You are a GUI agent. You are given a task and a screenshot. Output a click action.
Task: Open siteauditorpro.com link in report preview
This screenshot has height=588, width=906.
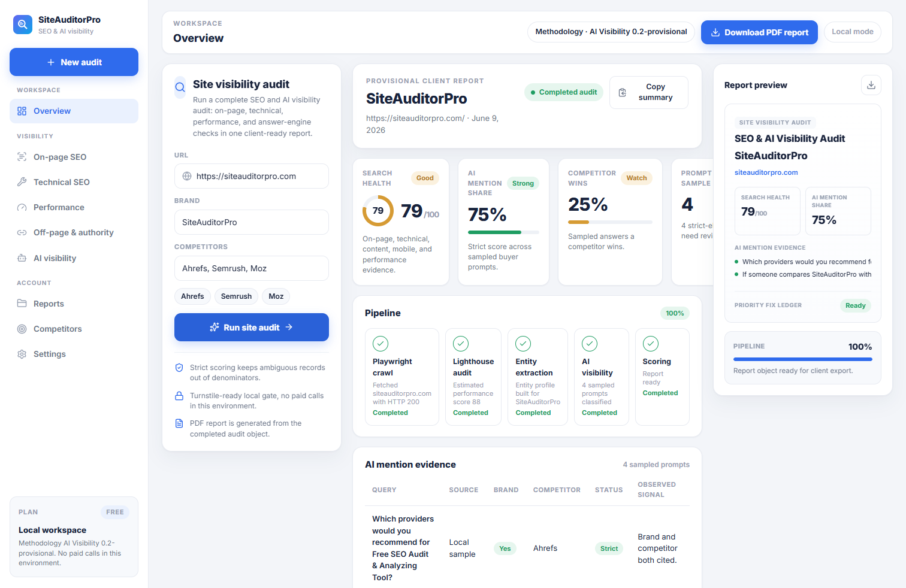coord(766,172)
